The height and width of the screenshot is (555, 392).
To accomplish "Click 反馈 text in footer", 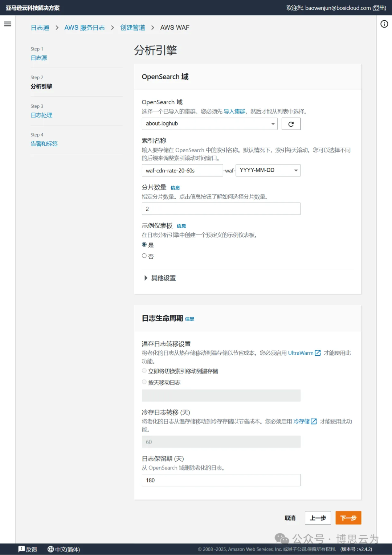I will coord(31,549).
